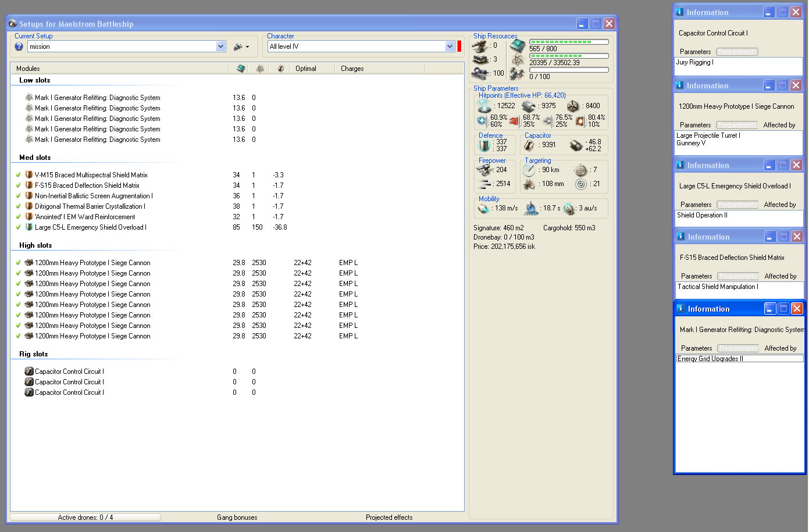Click the CPU column header icon

click(241, 69)
